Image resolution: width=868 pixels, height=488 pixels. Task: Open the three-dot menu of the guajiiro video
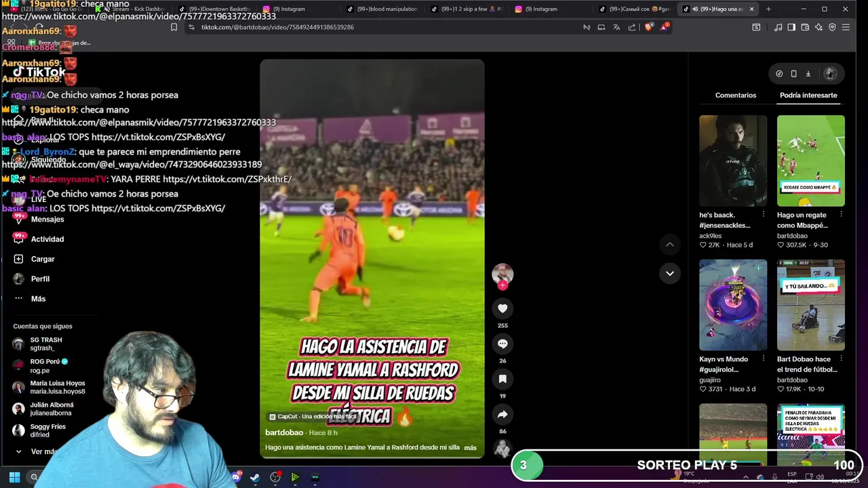[x=763, y=359]
